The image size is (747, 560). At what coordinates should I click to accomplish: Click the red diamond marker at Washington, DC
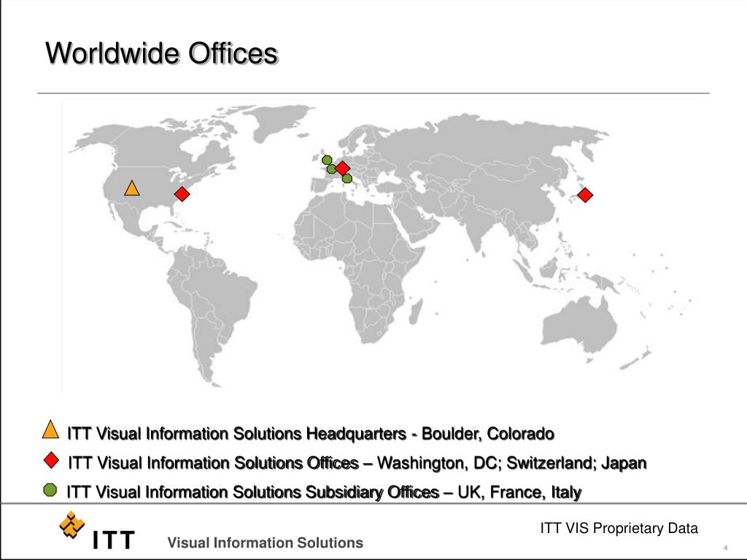pos(182,194)
